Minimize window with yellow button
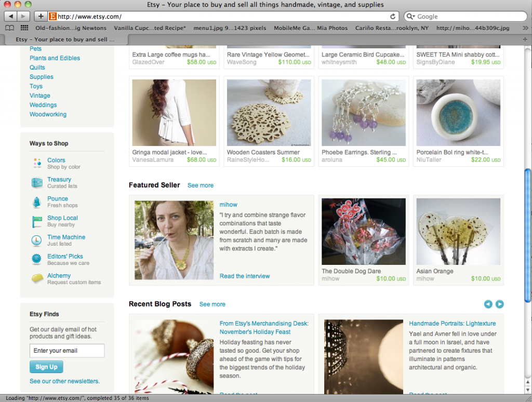 point(18,4)
